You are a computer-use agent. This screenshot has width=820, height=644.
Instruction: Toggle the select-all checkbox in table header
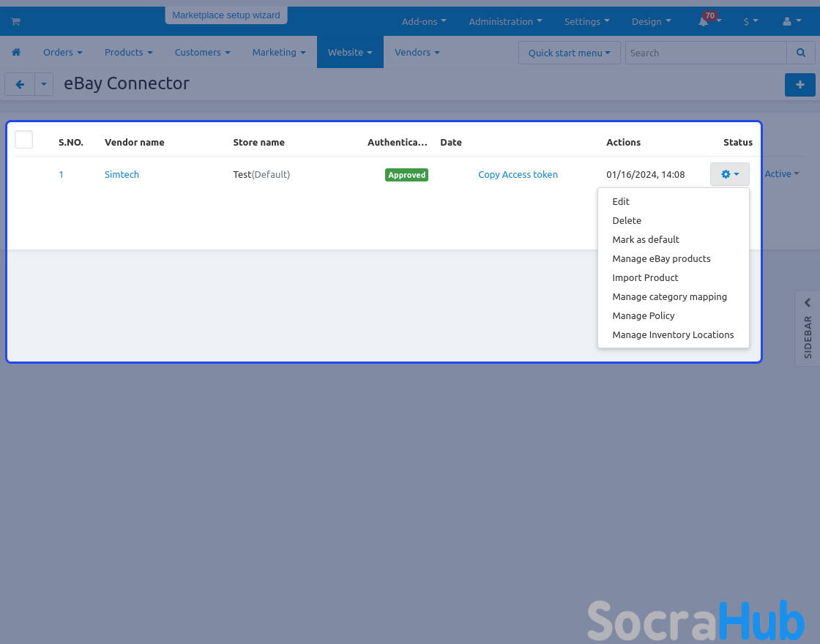tap(24, 140)
